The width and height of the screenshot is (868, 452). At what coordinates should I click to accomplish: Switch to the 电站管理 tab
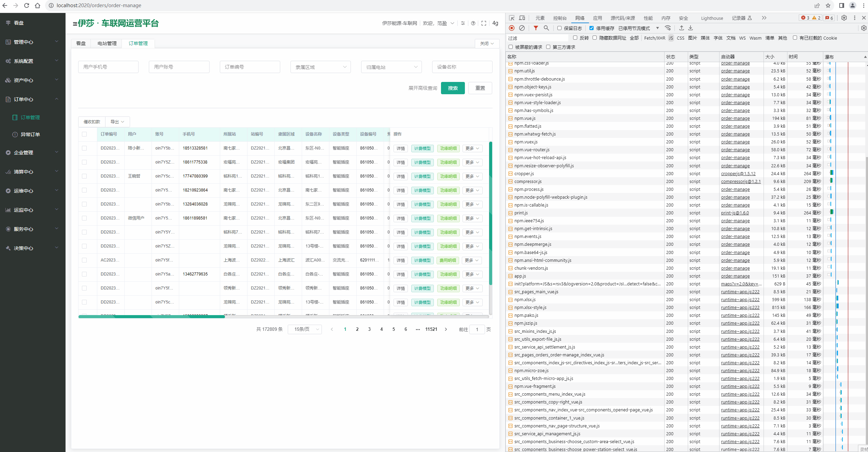point(107,43)
